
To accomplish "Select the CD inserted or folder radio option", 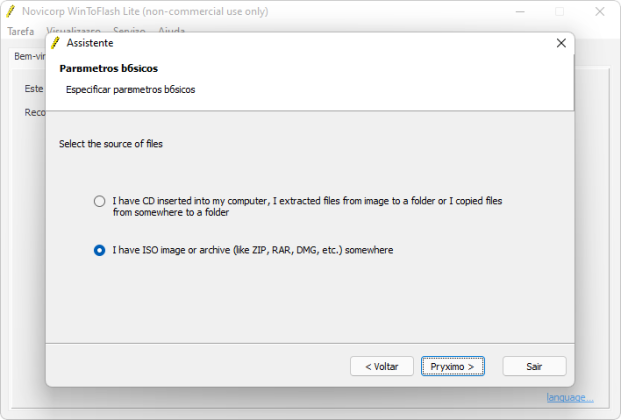I will (99, 201).
